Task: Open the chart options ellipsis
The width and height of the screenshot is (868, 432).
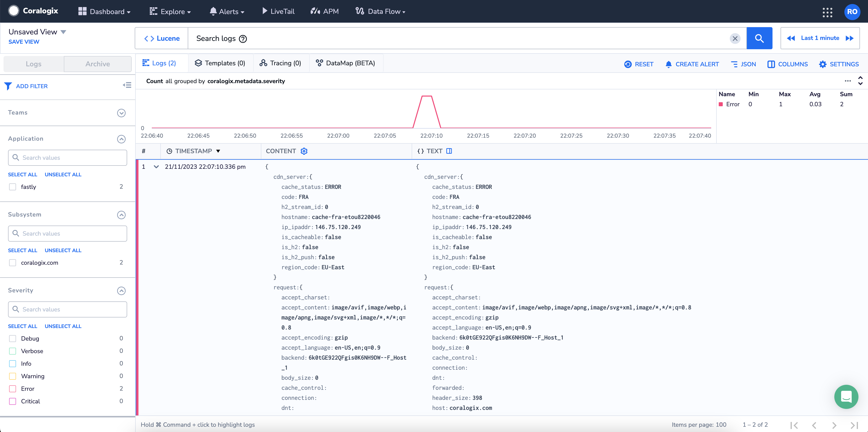Action: click(x=848, y=81)
